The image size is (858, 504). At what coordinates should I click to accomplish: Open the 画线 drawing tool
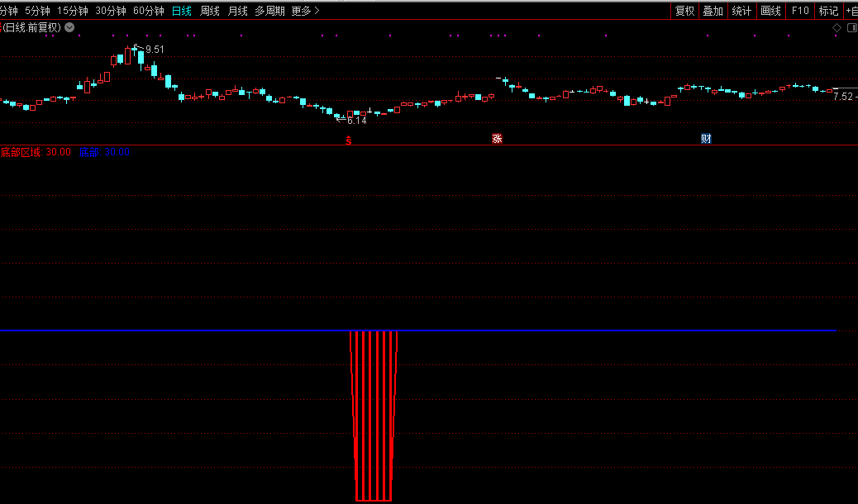pyautogui.click(x=770, y=11)
